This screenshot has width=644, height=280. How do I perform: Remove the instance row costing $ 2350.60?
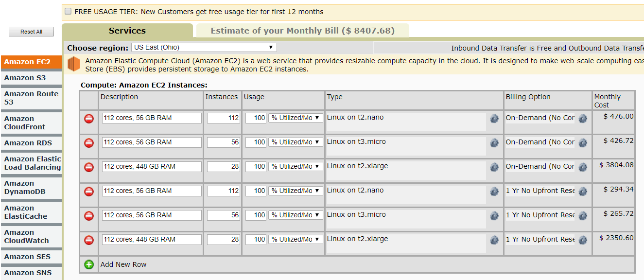coord(89,240)
